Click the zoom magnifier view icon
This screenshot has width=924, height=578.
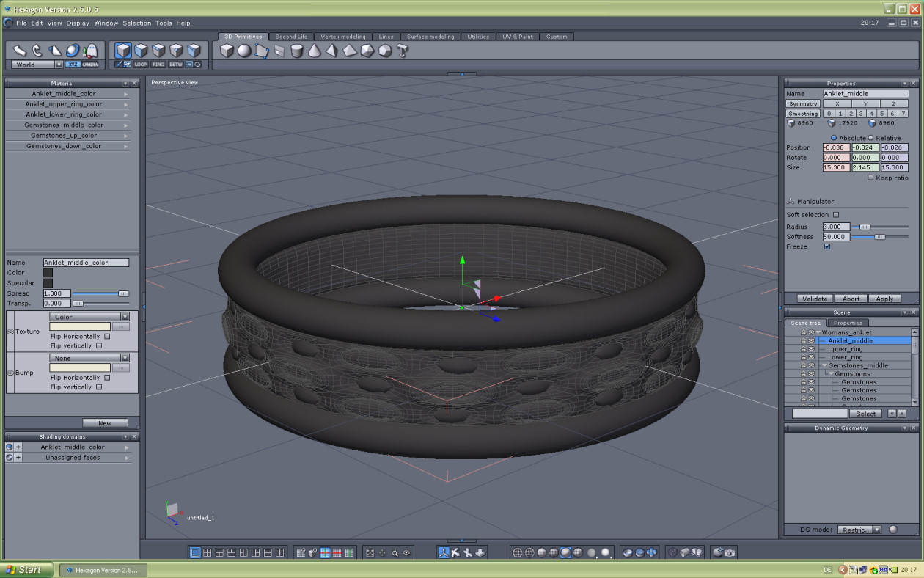click(x=395, y=552)
